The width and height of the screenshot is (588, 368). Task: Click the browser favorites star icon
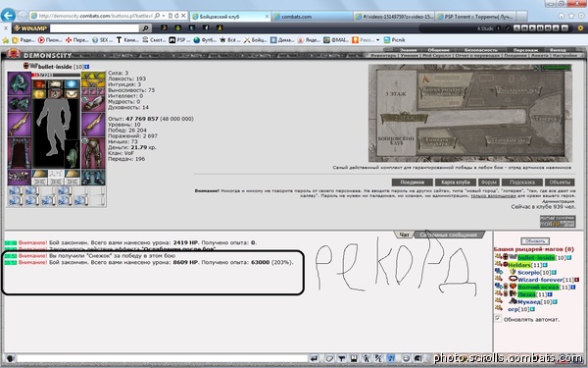click(571, 16)
